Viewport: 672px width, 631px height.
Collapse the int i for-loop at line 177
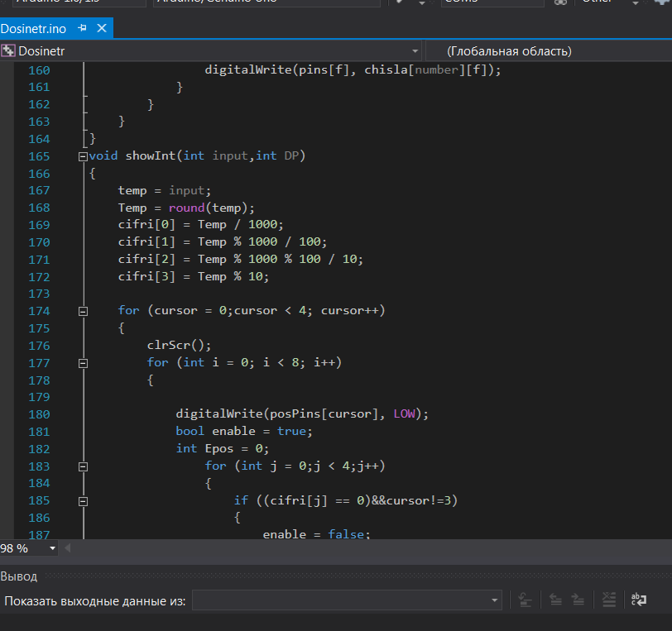(83, 363)
